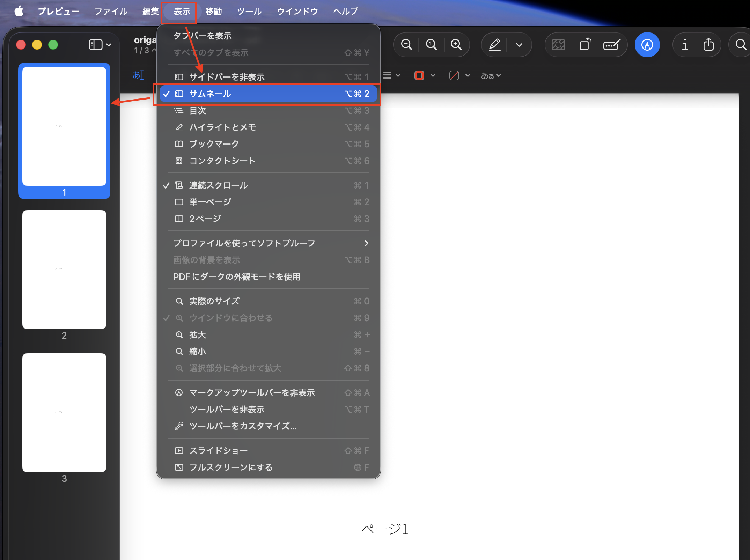Choose 縮小 menu item

point(268,351)
